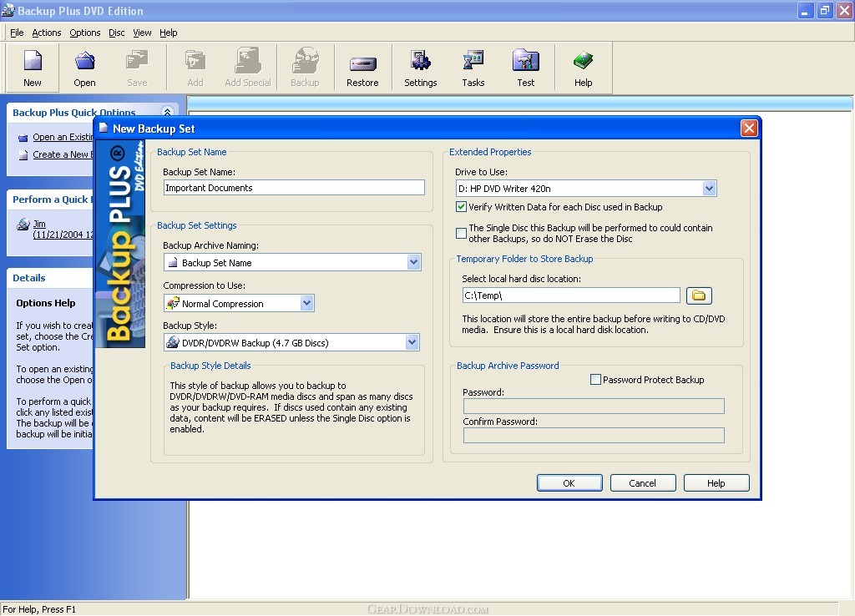This screenshot has height=616, width=855.
Task: Close the Backup Plus DVD Edition window
Action: click(845, 10)
